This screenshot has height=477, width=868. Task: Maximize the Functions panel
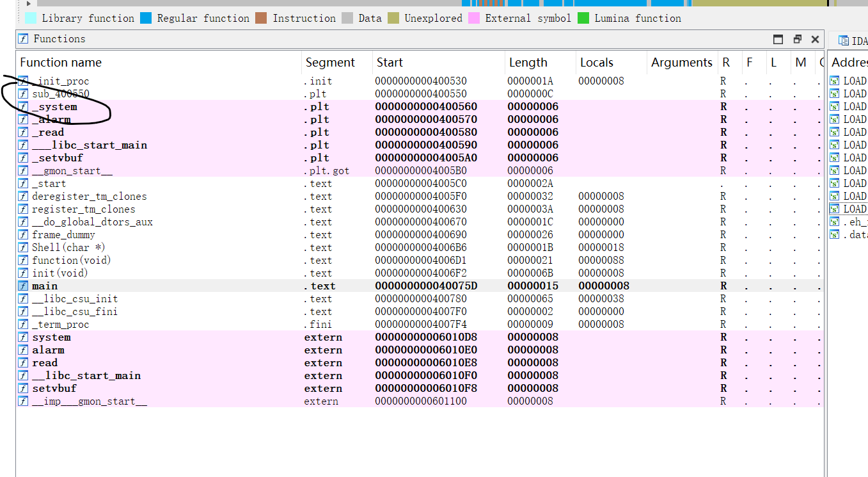point(778,39)
